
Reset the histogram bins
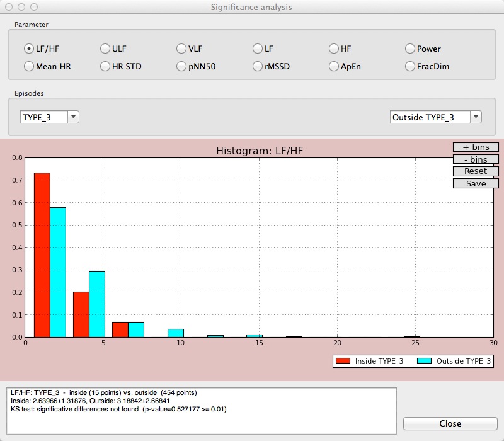tap(476, 171)
